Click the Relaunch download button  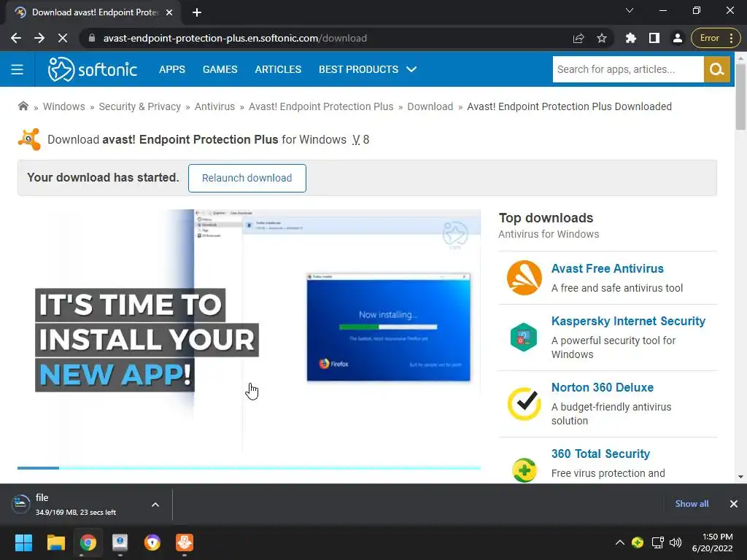247,178
